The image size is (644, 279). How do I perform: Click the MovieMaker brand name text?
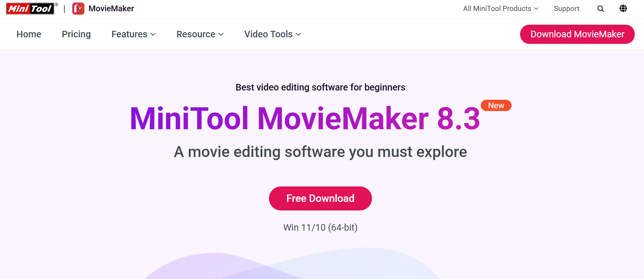111,9
